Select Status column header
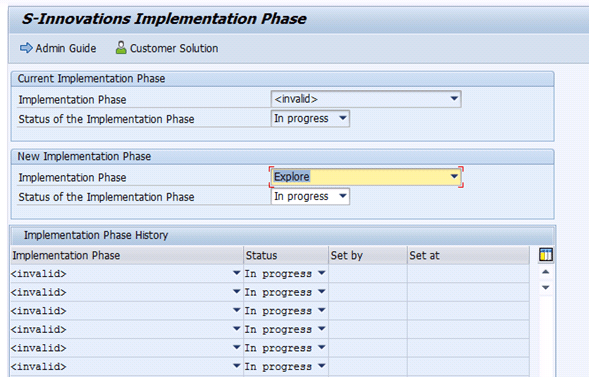Screen dimensions: 589x377 286,255
